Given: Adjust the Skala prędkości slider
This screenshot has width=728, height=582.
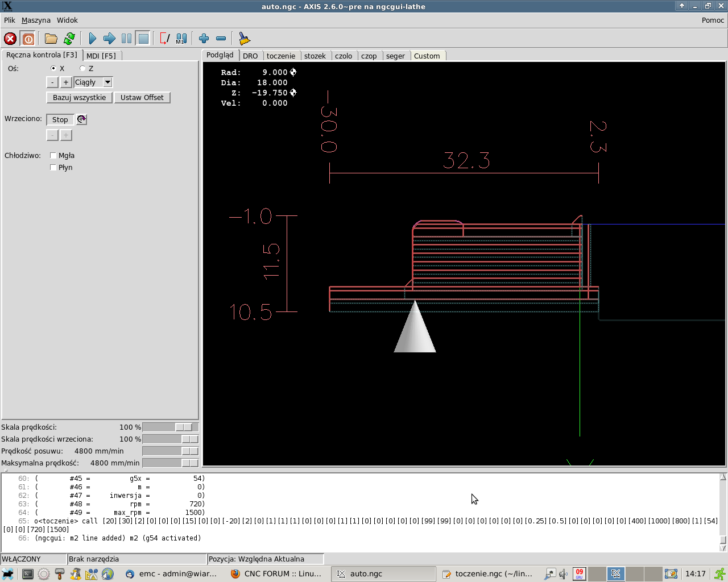Looking at the screenshot, I should [170, 427].
